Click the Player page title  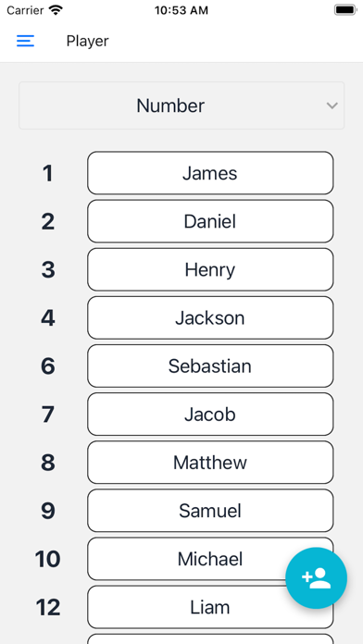coord(88,41)
